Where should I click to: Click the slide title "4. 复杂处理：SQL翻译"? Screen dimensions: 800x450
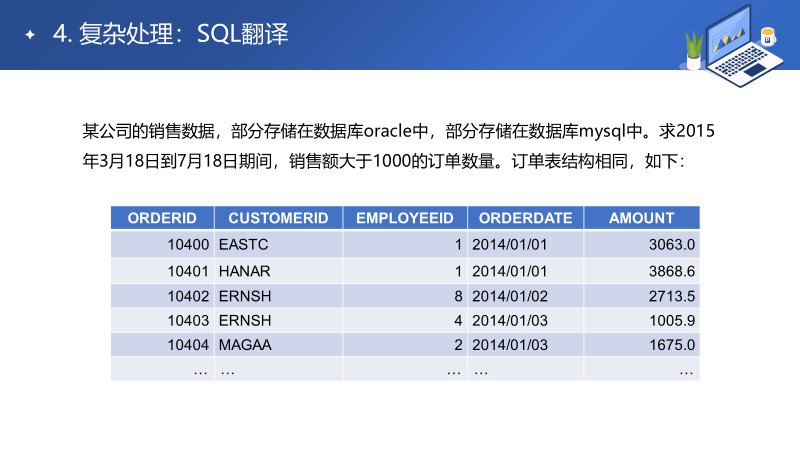(x=170, y=34)
